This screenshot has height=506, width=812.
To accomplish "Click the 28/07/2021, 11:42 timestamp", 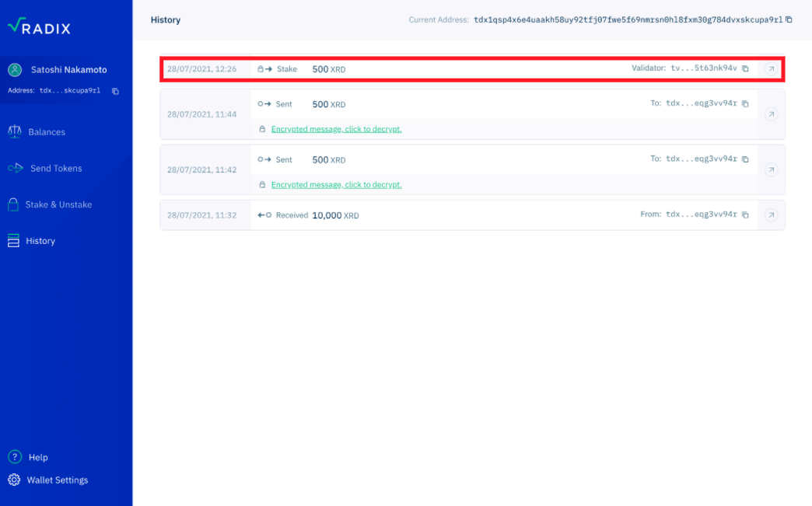I will [201, 169].
